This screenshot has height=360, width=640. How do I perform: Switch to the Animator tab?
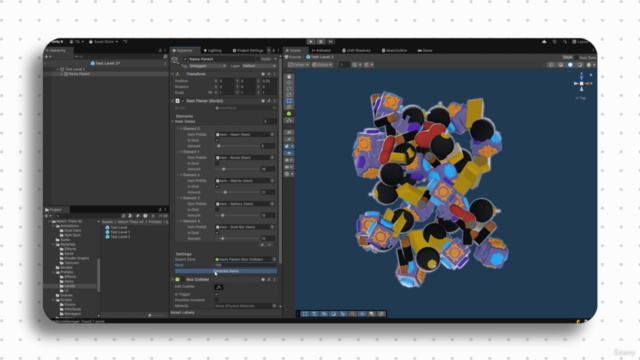pos(321,51)
